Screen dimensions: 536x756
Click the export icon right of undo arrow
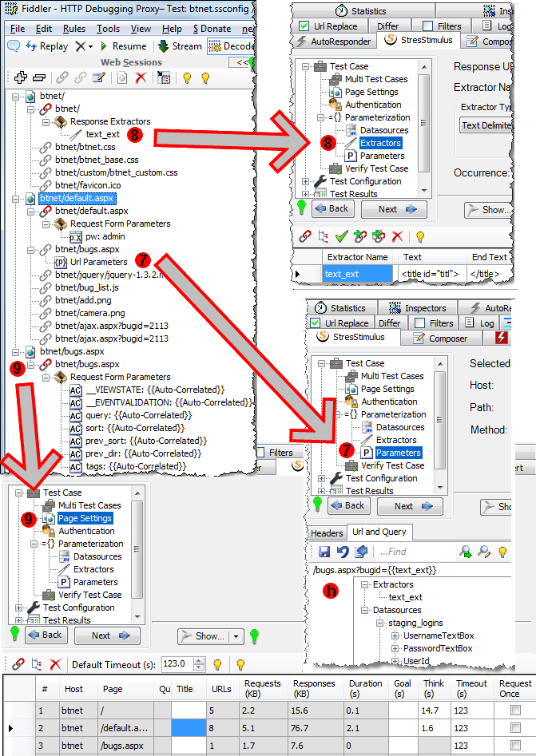[361, 552]
